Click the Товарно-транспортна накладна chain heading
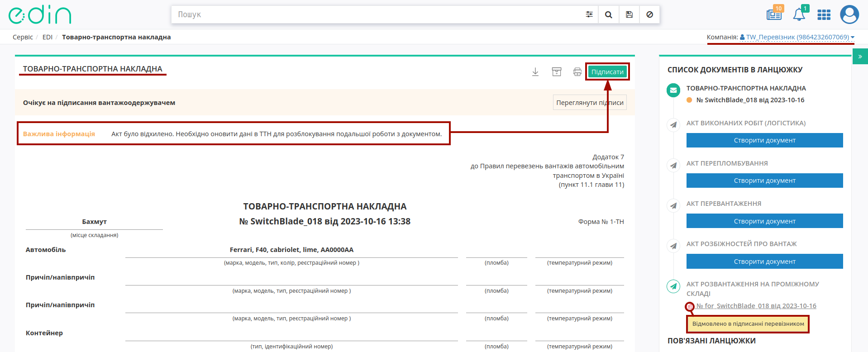The width and height of the screenshot is (868, 352). [746, 88]
